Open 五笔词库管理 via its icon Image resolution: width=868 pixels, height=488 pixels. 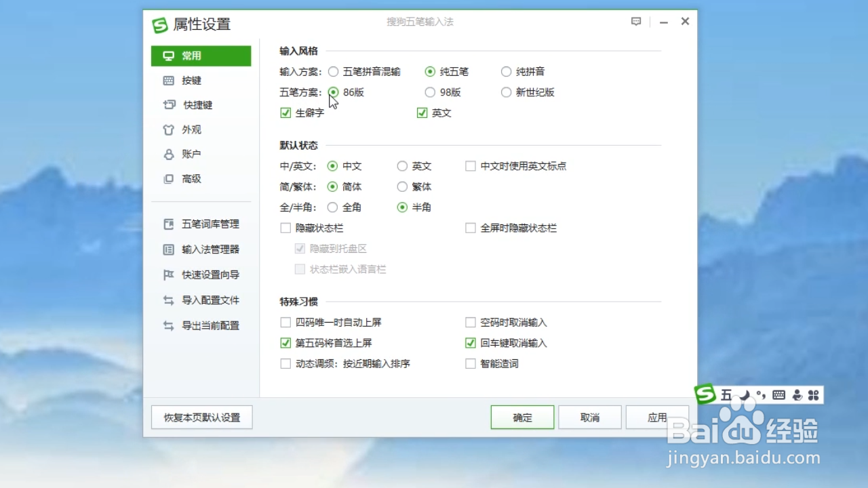(x=169, y=224)
